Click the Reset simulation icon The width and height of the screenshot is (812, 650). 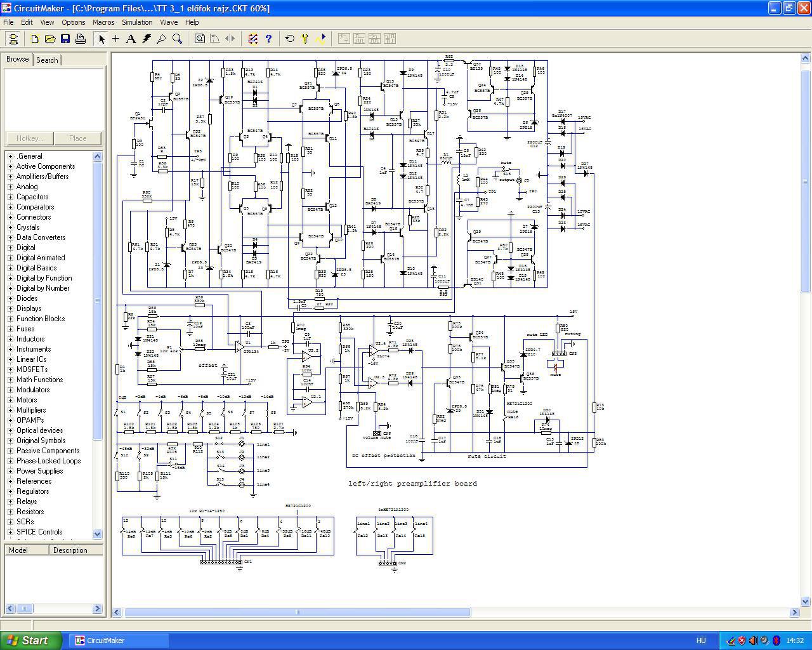[290, 39]
